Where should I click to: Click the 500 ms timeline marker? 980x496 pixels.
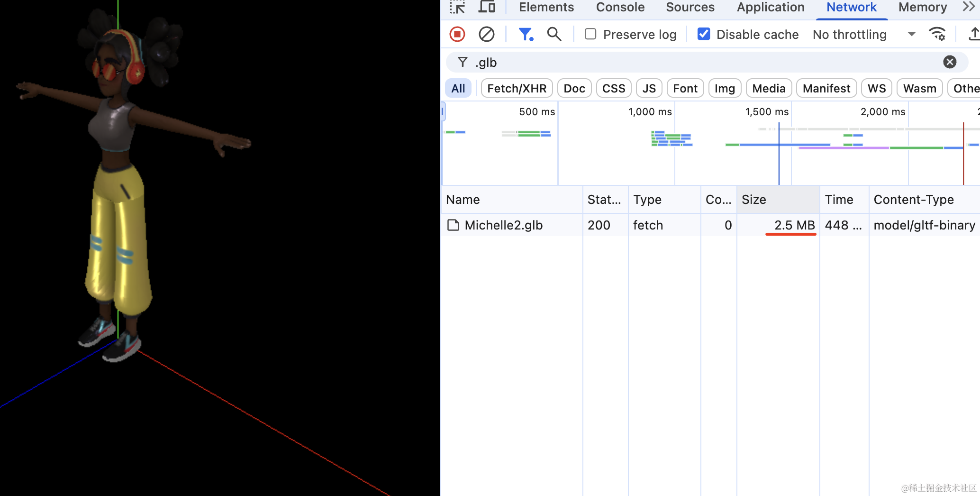pos(537,112)
